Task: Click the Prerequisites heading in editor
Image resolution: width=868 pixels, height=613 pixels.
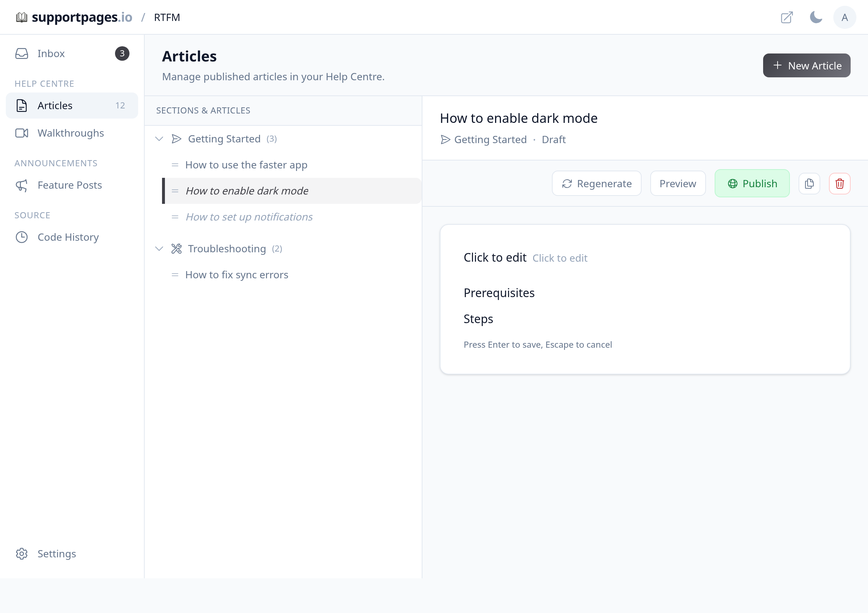Action: click(499, 293)
